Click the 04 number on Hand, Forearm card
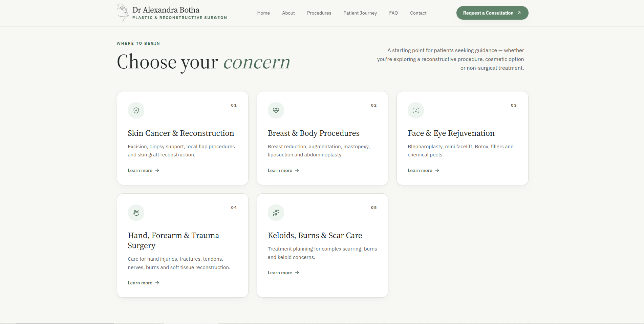Screen dimensions: 644x324 tap(234, 208)
